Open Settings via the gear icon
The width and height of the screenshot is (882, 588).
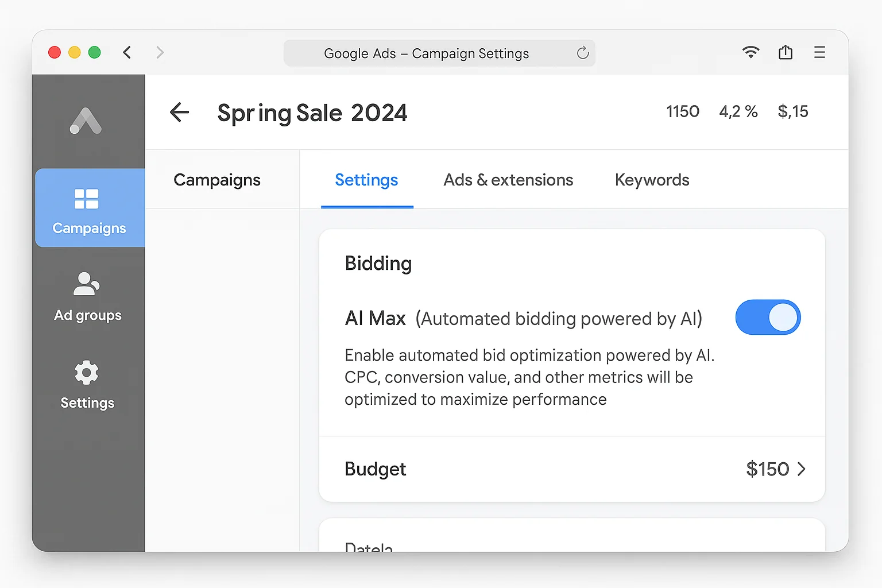click(x=87, y=384)
